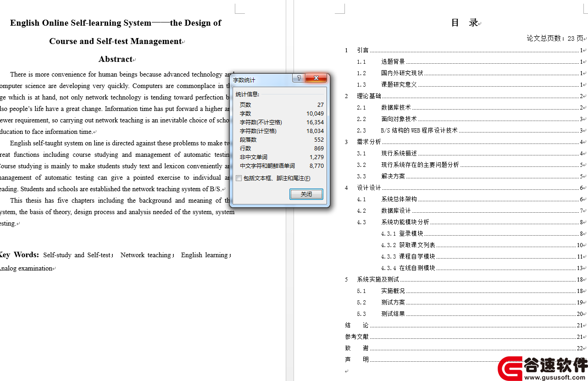Go to the 5.2 测试方案 entry

(470, 303)
